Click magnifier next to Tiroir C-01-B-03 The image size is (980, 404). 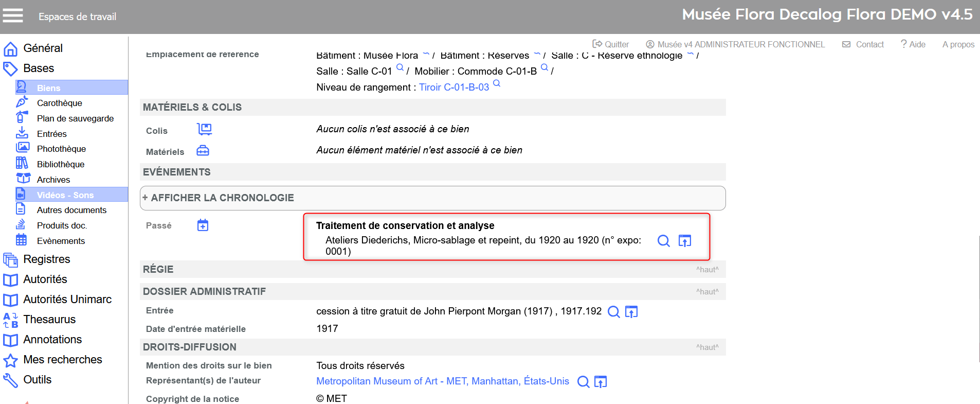(497, 83)
